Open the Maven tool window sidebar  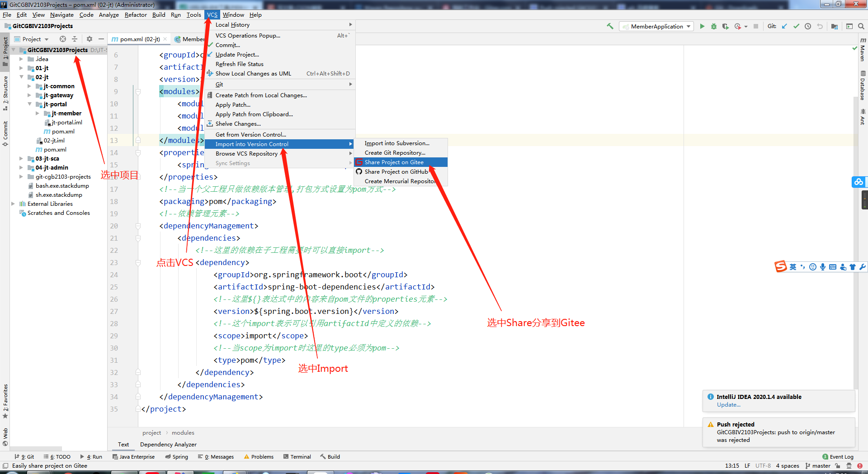point(863,49)
